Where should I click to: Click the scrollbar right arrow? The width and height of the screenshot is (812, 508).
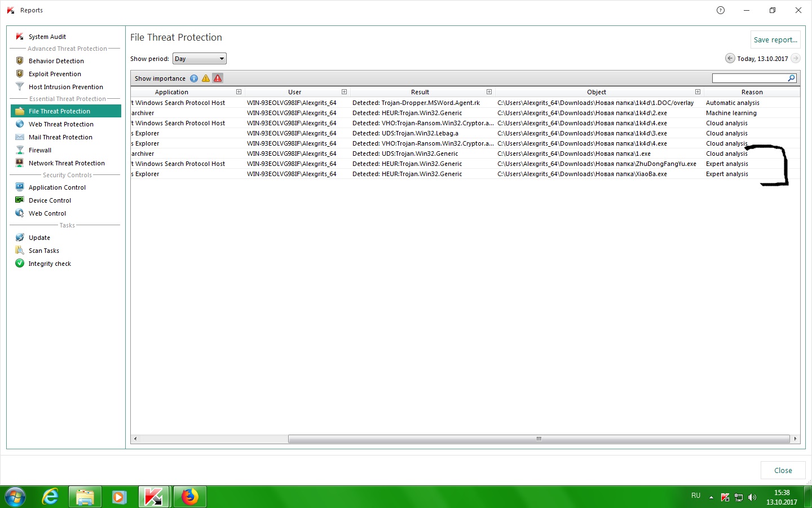click(795, 439)
